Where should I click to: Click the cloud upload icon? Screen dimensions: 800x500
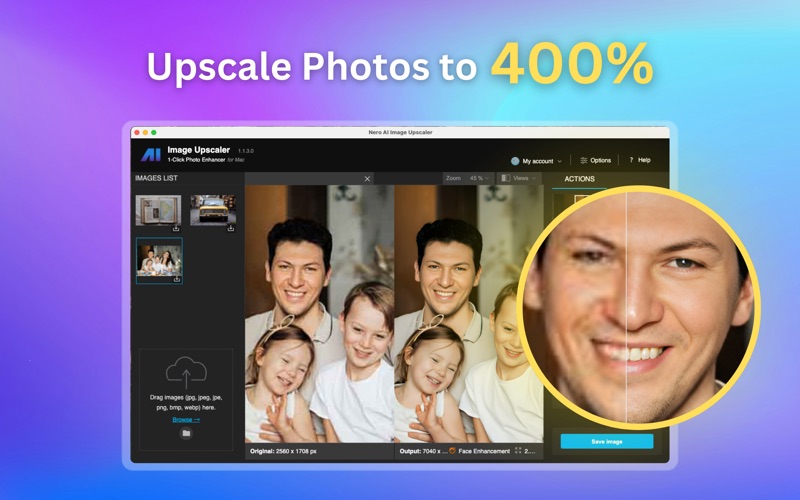coord(186,375)
